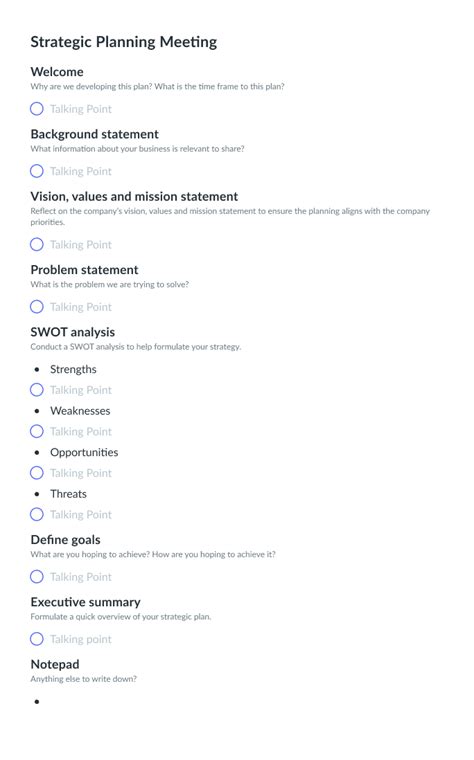Image resolution: width=474 pixels, height=760 pixels.
Task: Check the Talking Point circle under Background statement
Action: [x=37, y=171]
